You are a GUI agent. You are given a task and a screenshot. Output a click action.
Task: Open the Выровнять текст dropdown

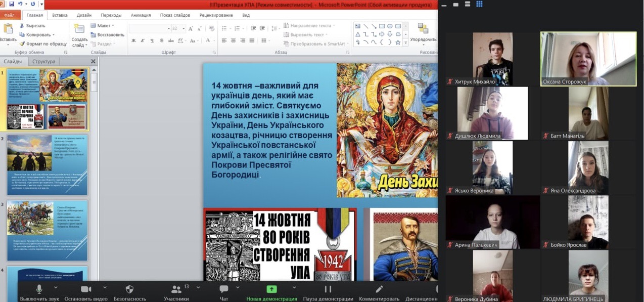point(306,34)
